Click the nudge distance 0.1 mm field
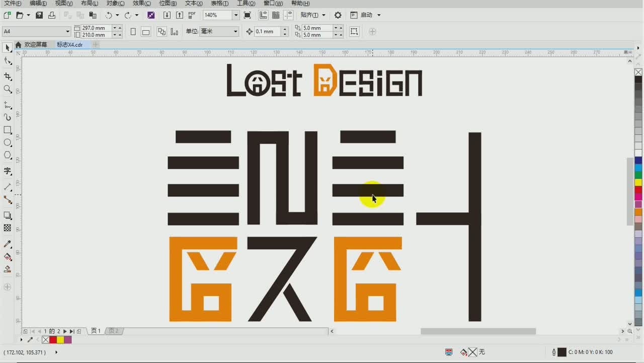 pos(268,31)
